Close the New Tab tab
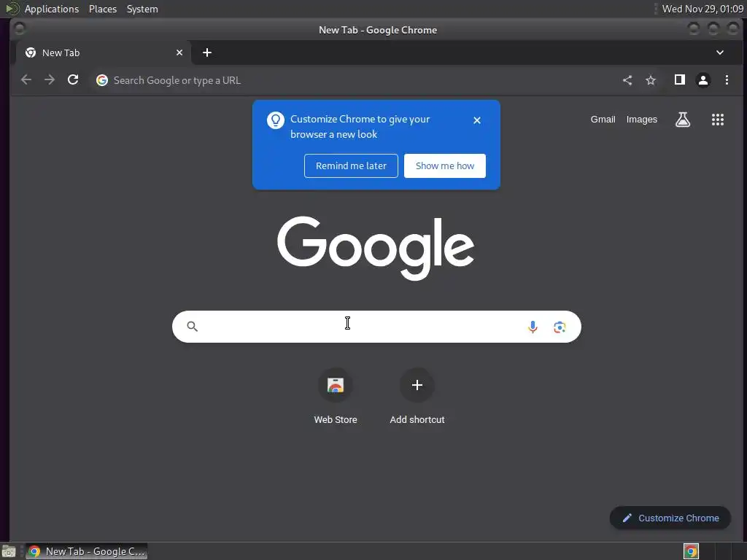Image resolution: width=747 pixels, height=560 pixels. (179, 52)
